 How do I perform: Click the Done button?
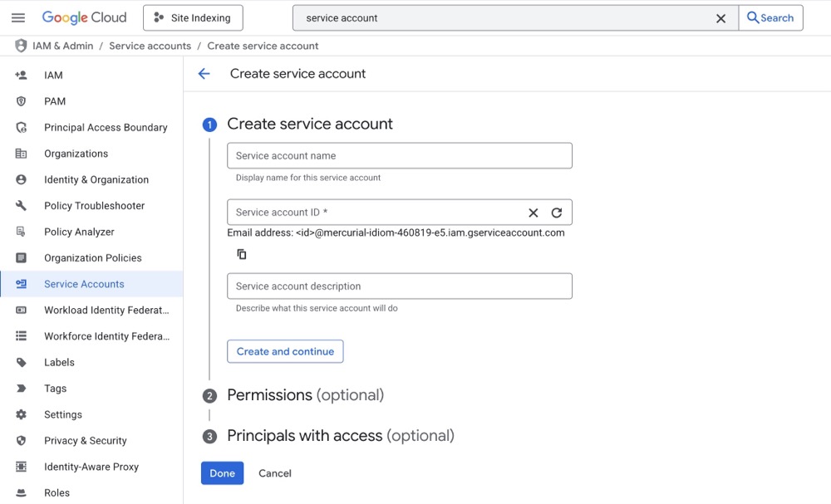pos(222,473)
